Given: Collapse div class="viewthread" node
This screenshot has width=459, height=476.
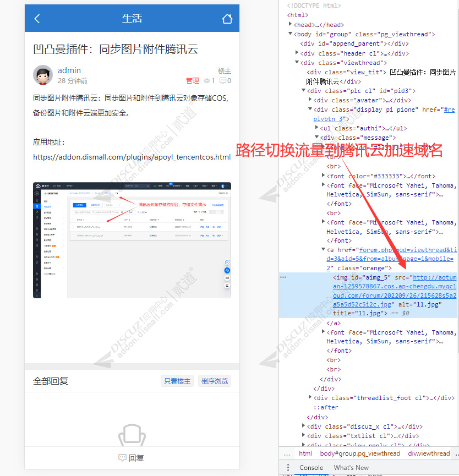Looking at the screenshot, I should click(x=297, y=62).
